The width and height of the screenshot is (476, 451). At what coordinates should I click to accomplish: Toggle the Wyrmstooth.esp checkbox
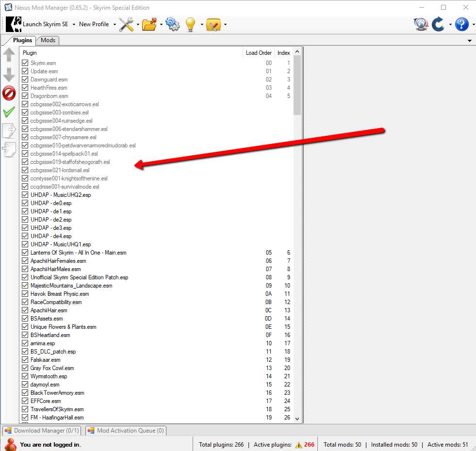coord(25,376)
